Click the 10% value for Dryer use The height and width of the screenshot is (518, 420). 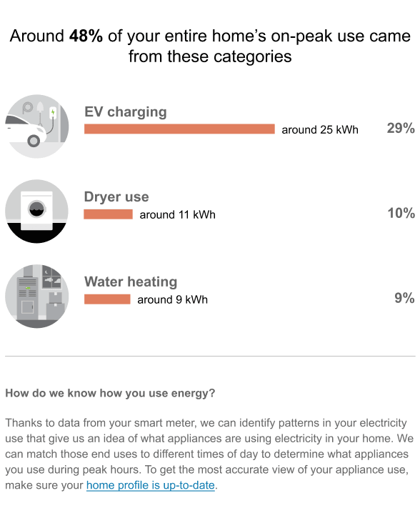point(401,213)
